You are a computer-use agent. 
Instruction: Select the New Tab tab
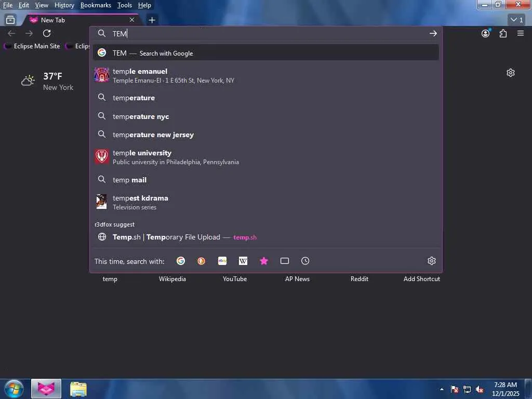coord(82,20)
